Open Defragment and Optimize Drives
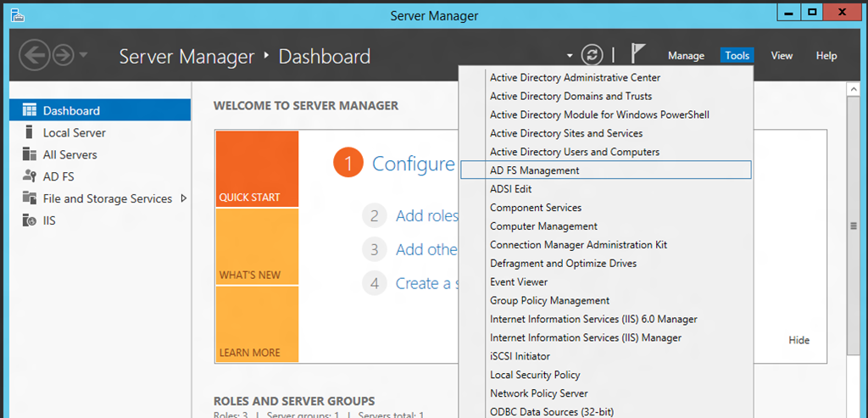868x418 pixels. pos(606,263)
